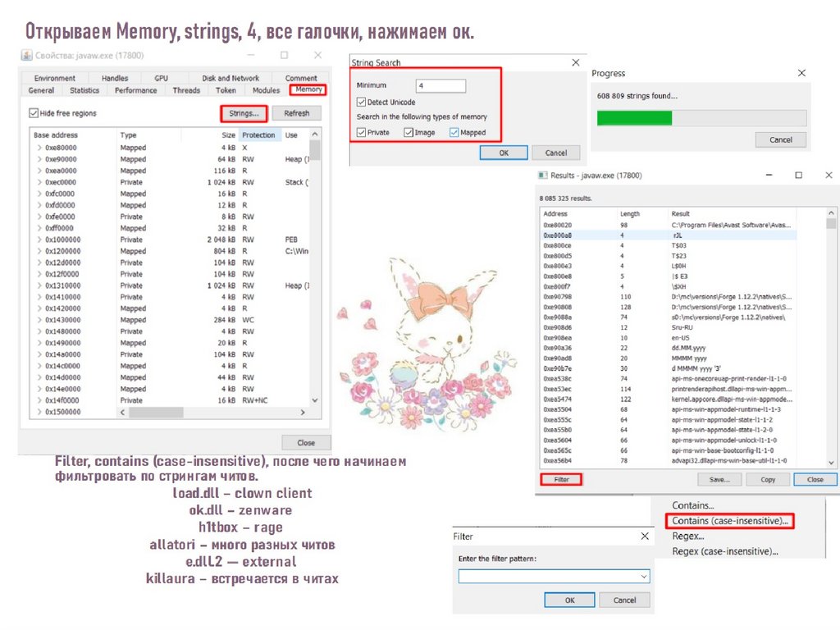
Task: Expand the 0x1310000 memory region
Action: 39,285
